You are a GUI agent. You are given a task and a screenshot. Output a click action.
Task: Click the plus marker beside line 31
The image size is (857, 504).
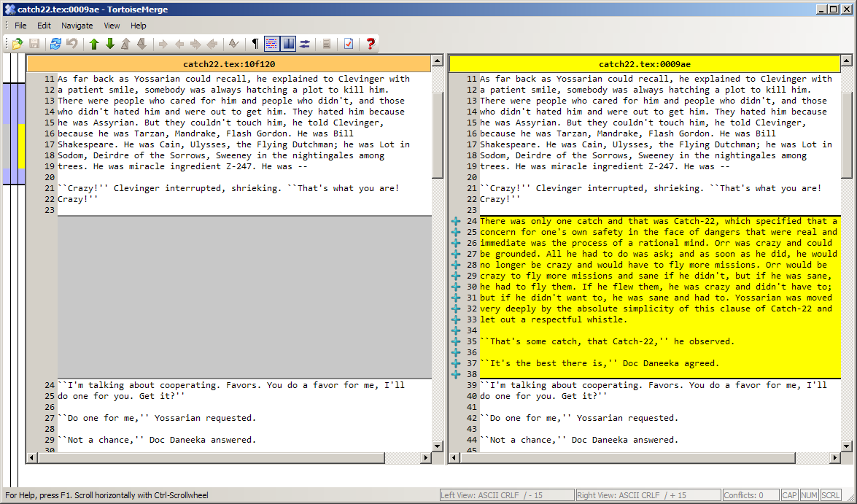[456, 298]
